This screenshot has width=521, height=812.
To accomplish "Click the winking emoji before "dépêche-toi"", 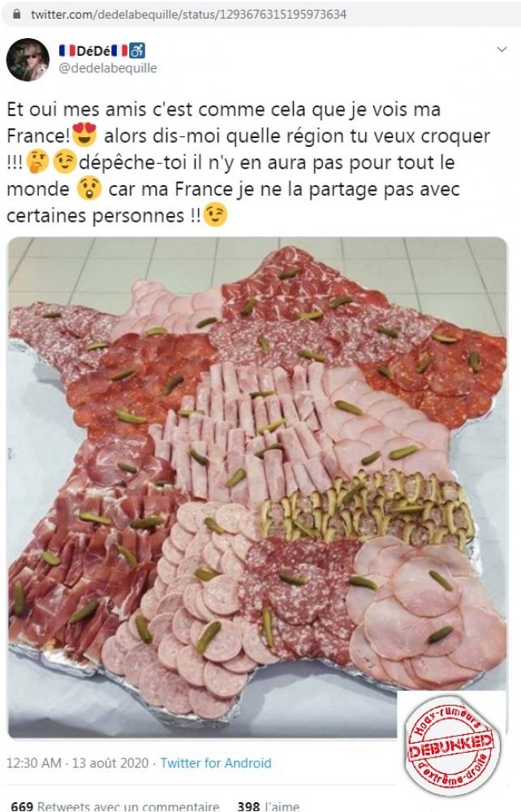I will (65, 162).
